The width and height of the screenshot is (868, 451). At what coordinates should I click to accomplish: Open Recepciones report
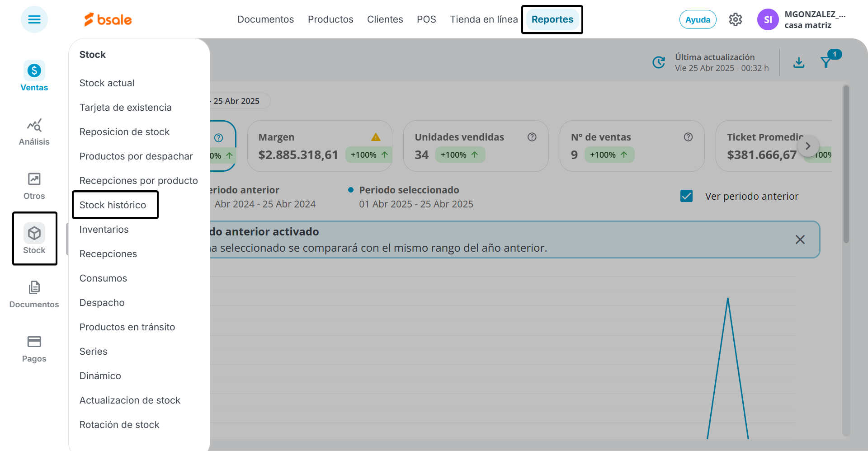coord(108,254)
